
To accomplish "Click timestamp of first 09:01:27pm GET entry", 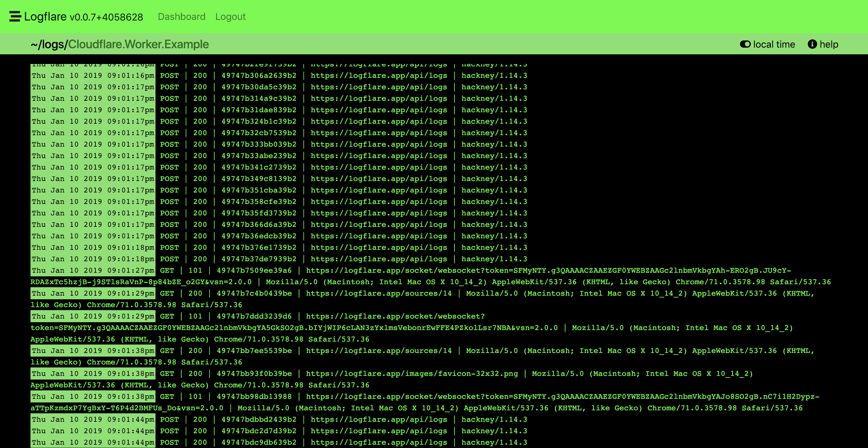I will pos(93,270).
